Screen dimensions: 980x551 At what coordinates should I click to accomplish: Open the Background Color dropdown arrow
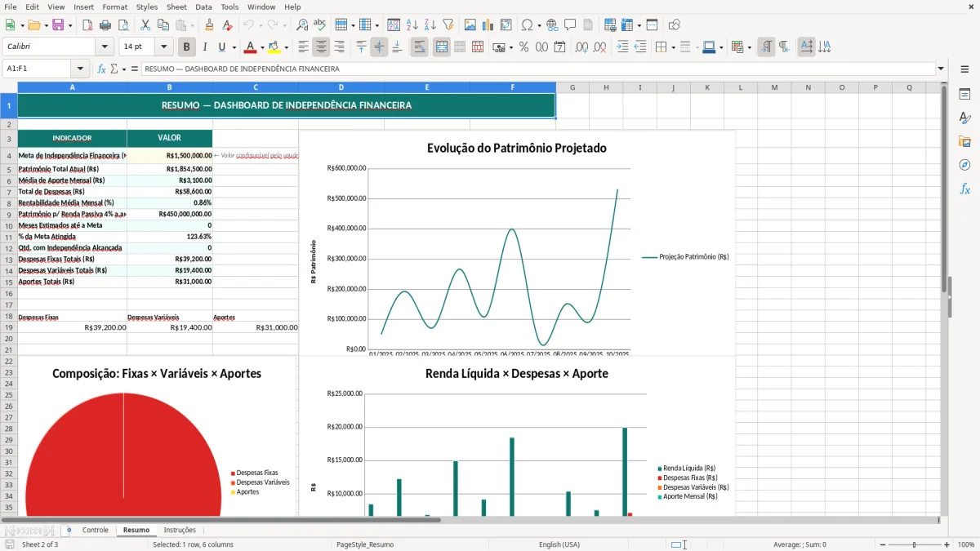(x=285, y=47)
